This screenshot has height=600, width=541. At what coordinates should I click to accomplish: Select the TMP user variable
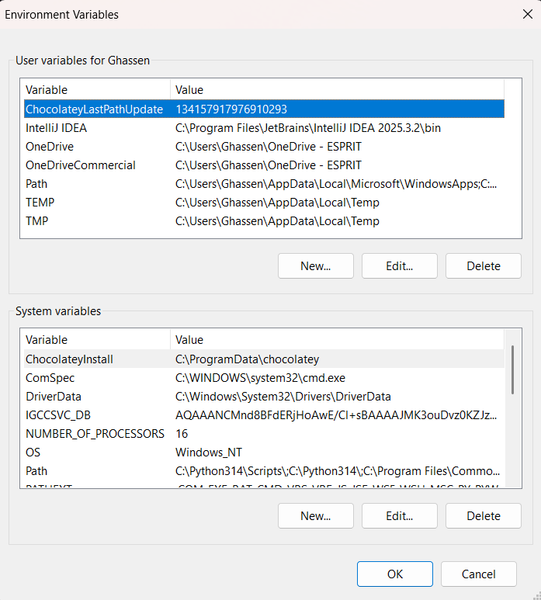pyautogui.click(x=264, y=221)
